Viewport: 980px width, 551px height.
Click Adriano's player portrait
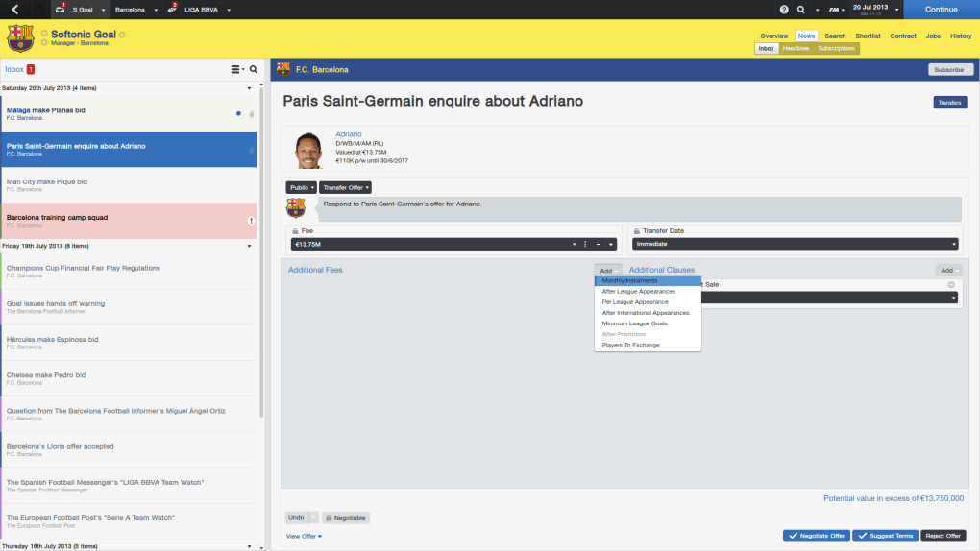point(308,150)
